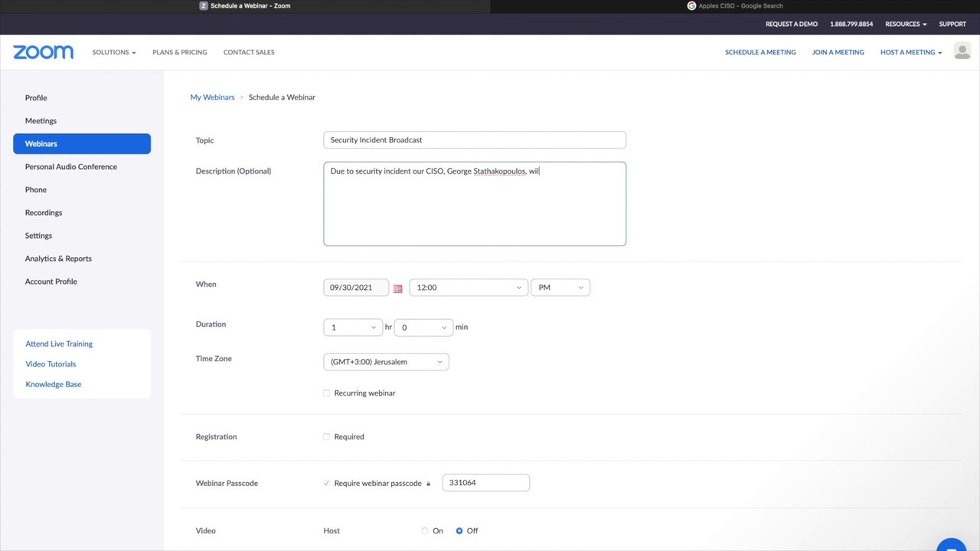Screen dimensions: 980x551
Task: Open the 12:00 time dropdown
Action: pyautogui.click(x=469, y=288)
